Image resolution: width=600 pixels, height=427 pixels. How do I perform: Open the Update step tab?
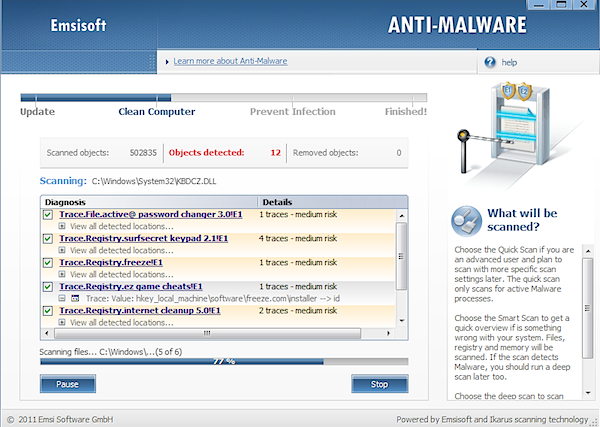point(38,112)
